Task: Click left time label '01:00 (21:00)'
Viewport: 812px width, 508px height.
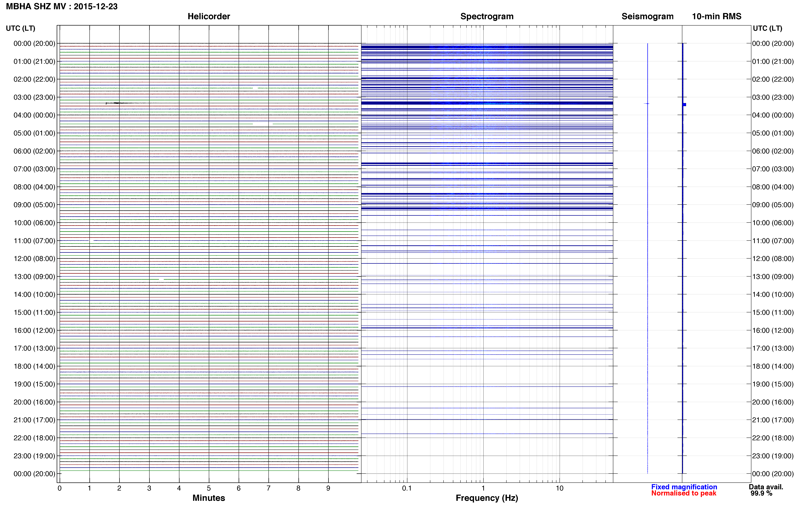Action: pyautogui.click(x=34, y=61)
